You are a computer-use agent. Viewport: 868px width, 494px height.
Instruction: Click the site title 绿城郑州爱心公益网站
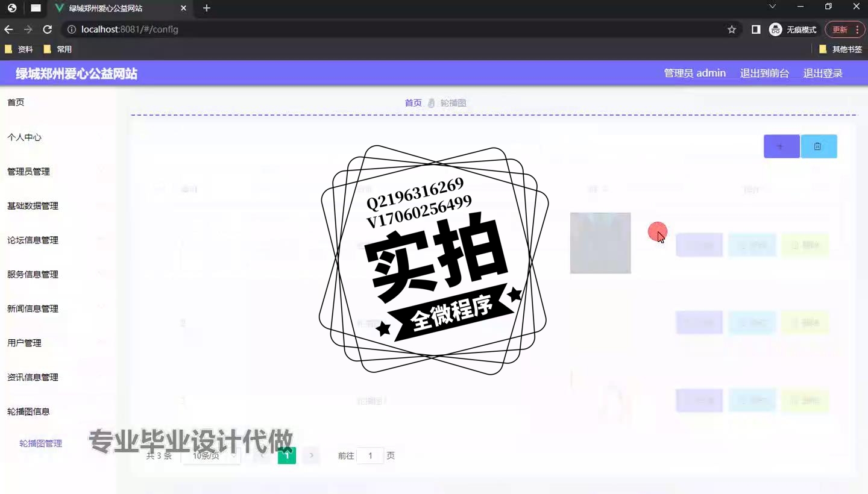click(77, 74)
